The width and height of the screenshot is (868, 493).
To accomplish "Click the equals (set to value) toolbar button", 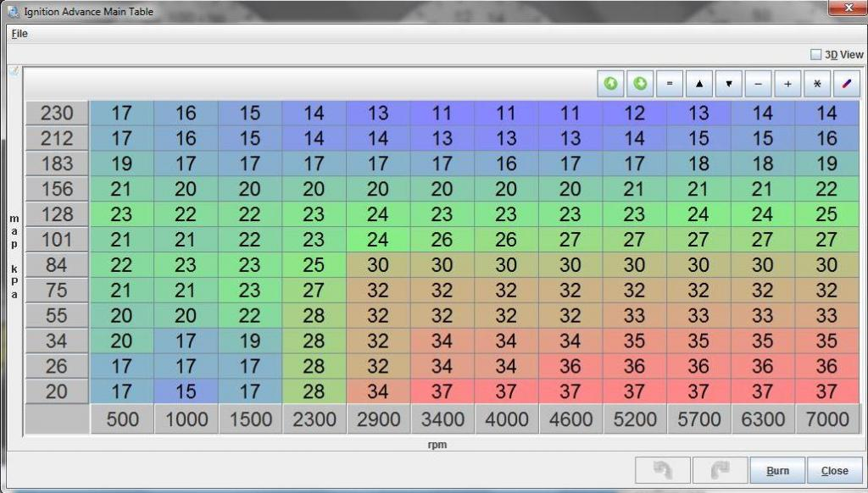I will tap(670, 84).
